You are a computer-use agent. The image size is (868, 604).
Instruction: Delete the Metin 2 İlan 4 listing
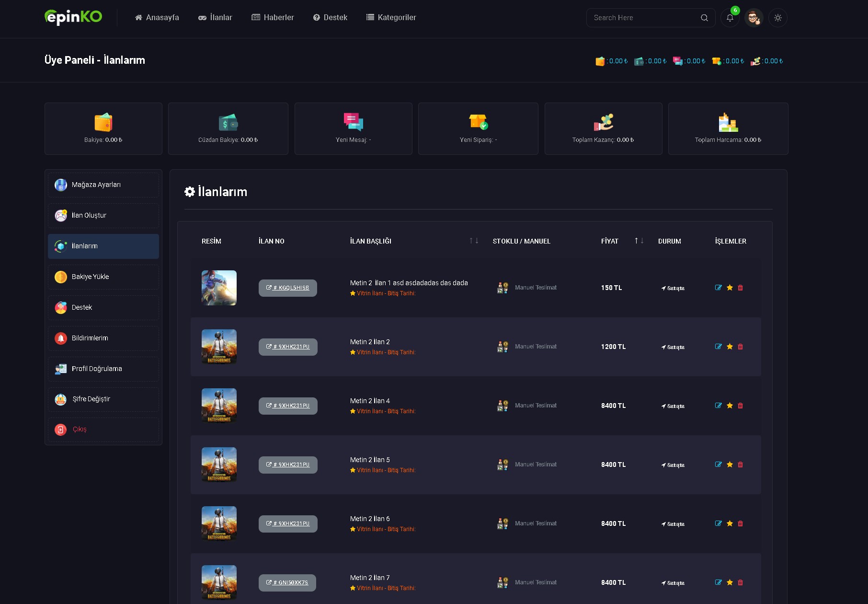740,406
